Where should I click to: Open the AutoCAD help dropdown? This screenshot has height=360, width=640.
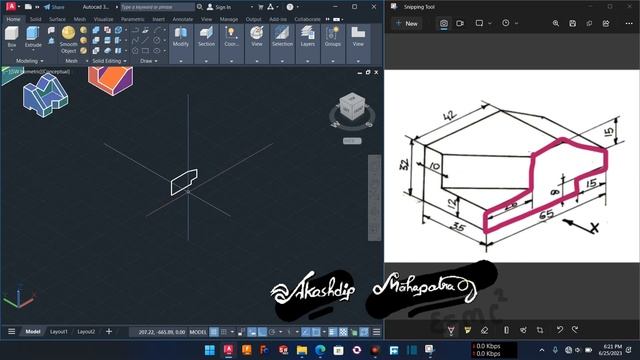298,7
